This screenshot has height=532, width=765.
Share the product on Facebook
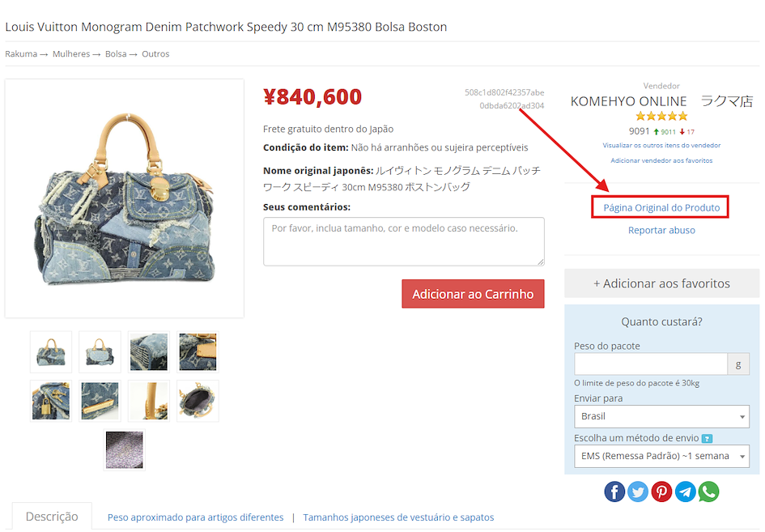[614, 492]
